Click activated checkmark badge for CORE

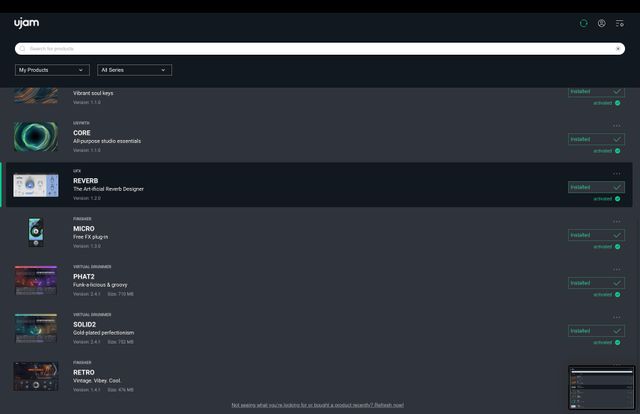(617, 151)
